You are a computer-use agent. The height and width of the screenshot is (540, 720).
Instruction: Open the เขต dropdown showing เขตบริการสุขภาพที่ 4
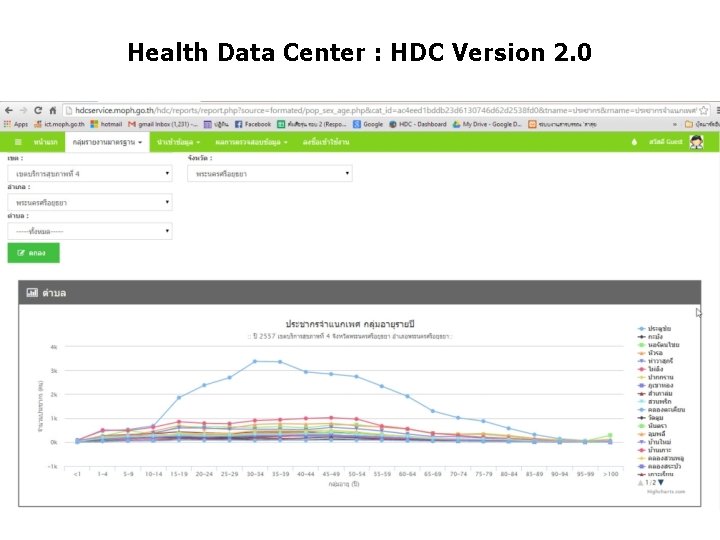pyautogui.click(x=90, y=174)
